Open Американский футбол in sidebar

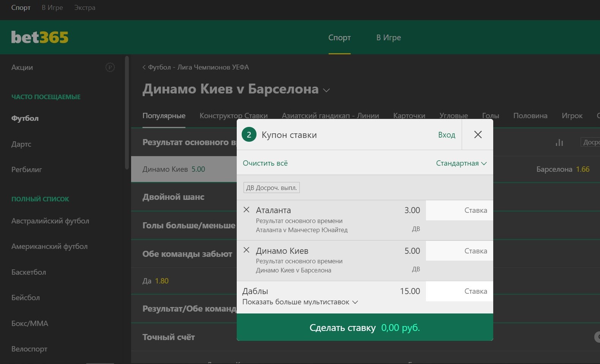49,246
